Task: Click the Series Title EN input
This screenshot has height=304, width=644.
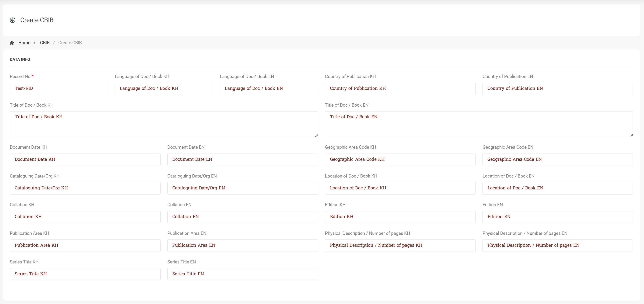Action: click(x=242, y=274)
